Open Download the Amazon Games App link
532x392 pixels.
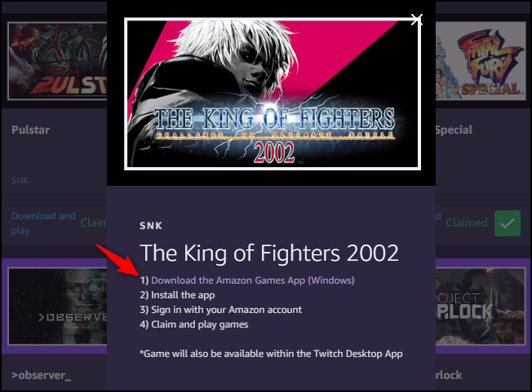tap(252, 280)
